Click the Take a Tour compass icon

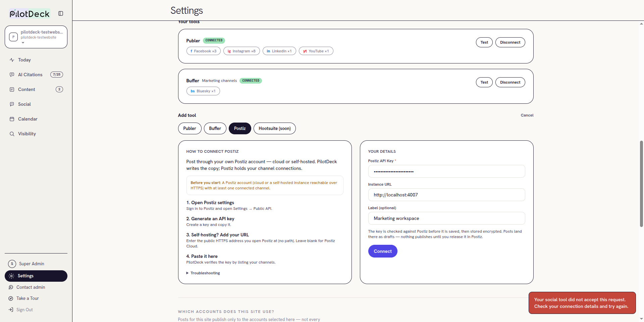click(x=11, y=298)
